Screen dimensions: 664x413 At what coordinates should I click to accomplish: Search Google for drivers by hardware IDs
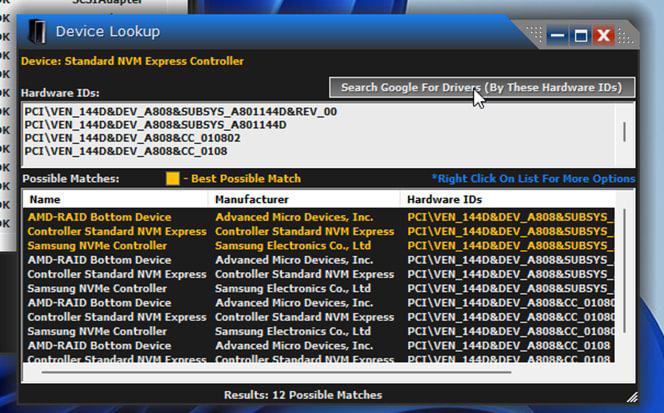(482, 88)
